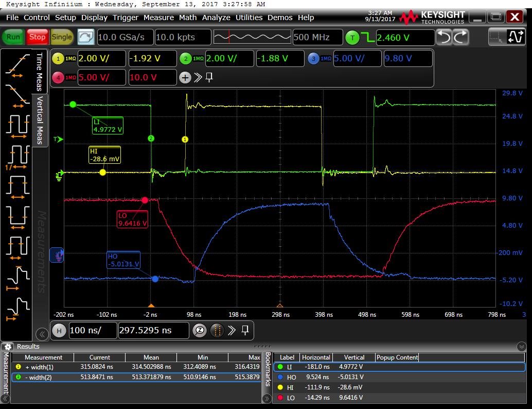532x409 pixels.
Task: Open the Analyze menu
Action: point(216,18)
